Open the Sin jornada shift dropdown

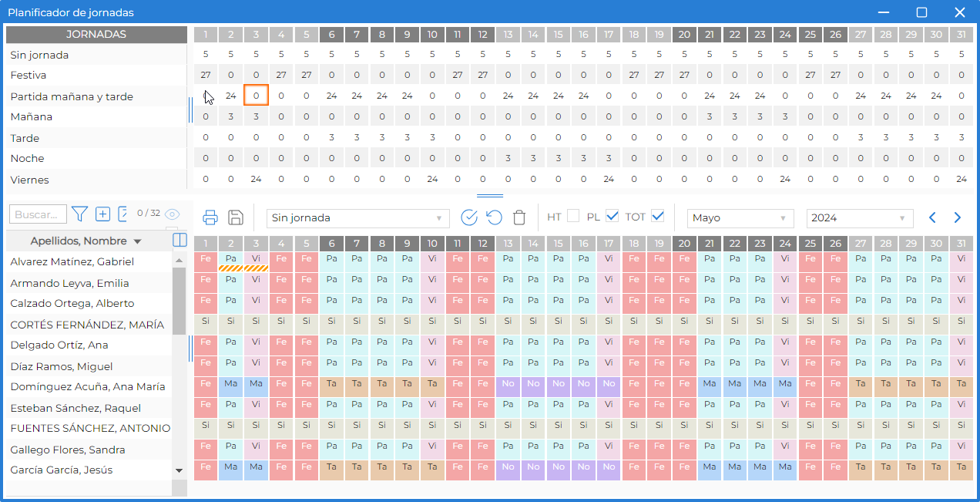pos(358,218)
